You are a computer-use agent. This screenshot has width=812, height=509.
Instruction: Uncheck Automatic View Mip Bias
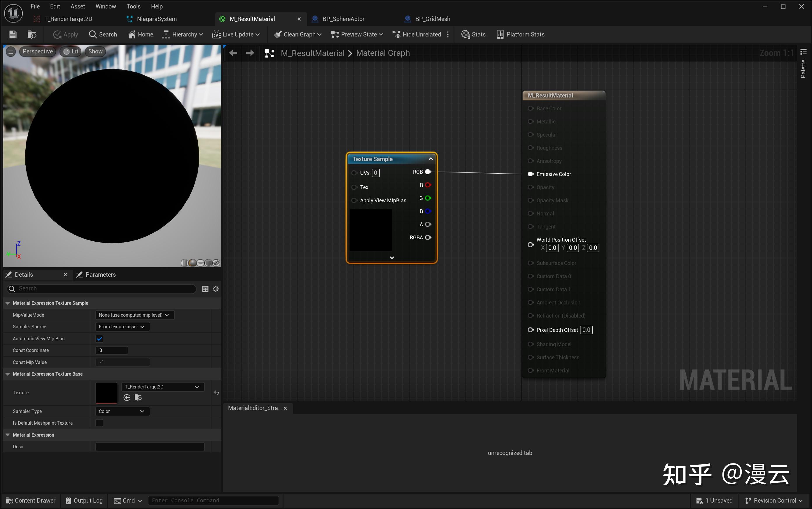pos(99,338)
